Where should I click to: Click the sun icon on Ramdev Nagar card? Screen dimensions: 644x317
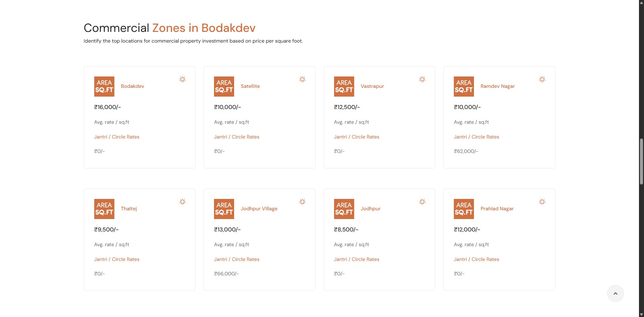point(542,79)
